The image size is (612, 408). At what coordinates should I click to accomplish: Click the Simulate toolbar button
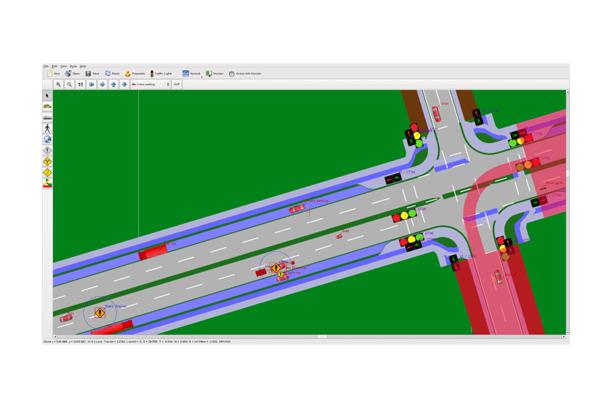pyautogui.click(x=214, y=73)
